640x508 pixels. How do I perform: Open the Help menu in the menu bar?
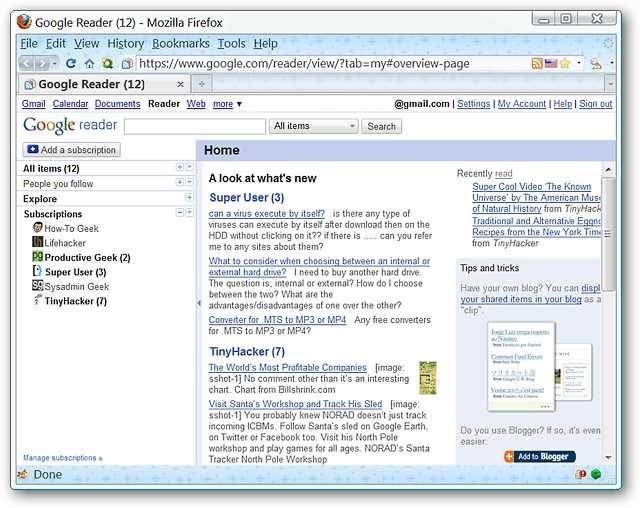(265, 43)
